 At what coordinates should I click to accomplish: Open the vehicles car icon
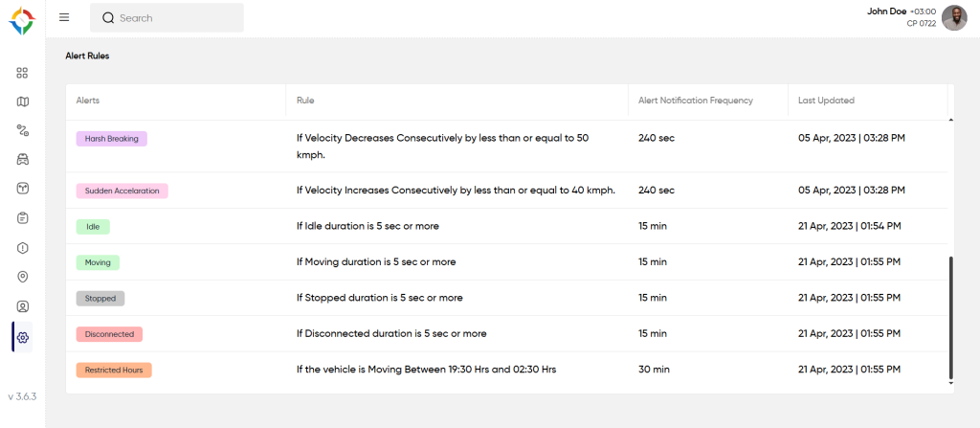(23, 159)
